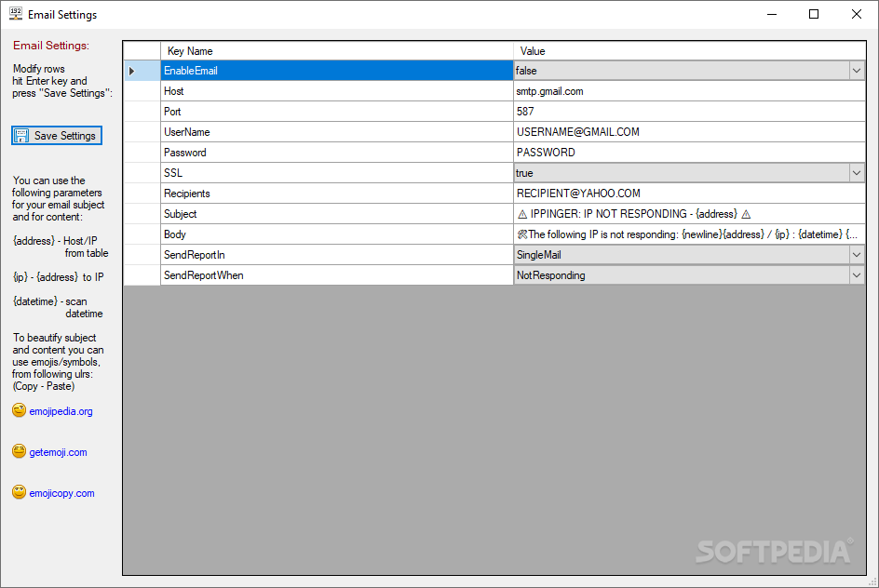Screen dimensions: 879x588
Task: Click the Host value smtp.gmail.com
Action: click(689, 91)
